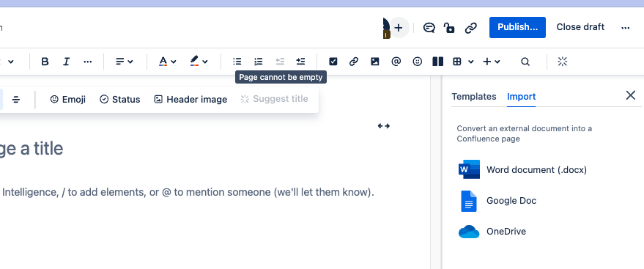Import a Word document (.docx)
The height and width of the screenshot is (269, 644).
(522, 169)
